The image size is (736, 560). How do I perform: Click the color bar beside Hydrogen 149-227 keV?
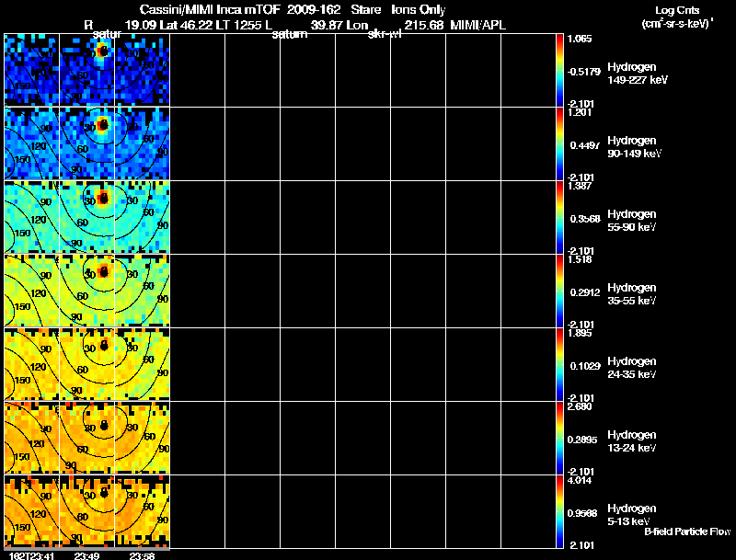559,70
